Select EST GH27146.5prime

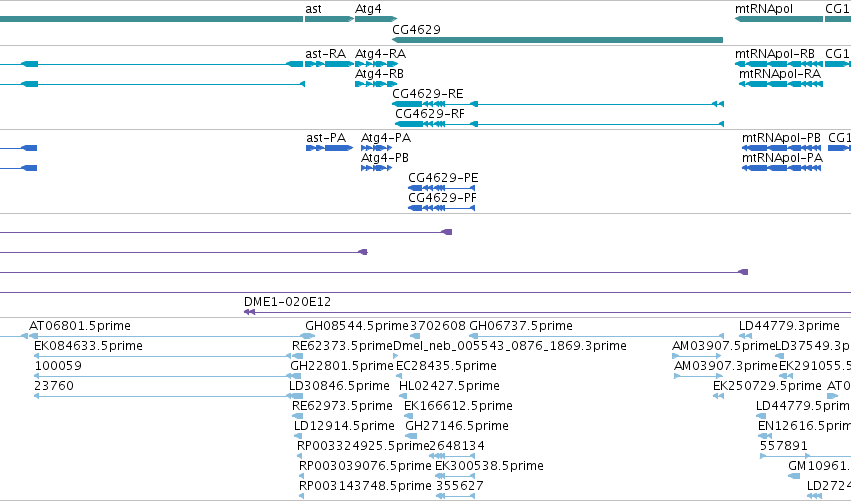tap(411, 436)
